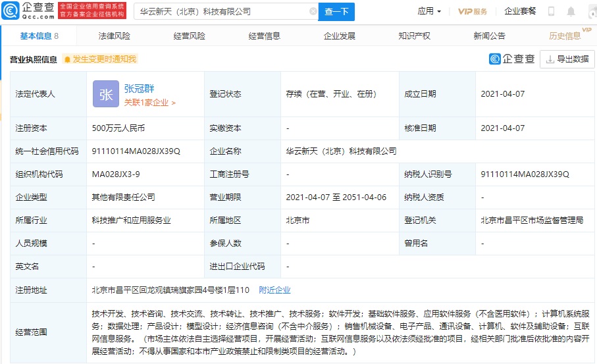Click registration authority 北京市昌平区市场监督管理局
This screenshot has width=597, height=364.
[532, 220]
